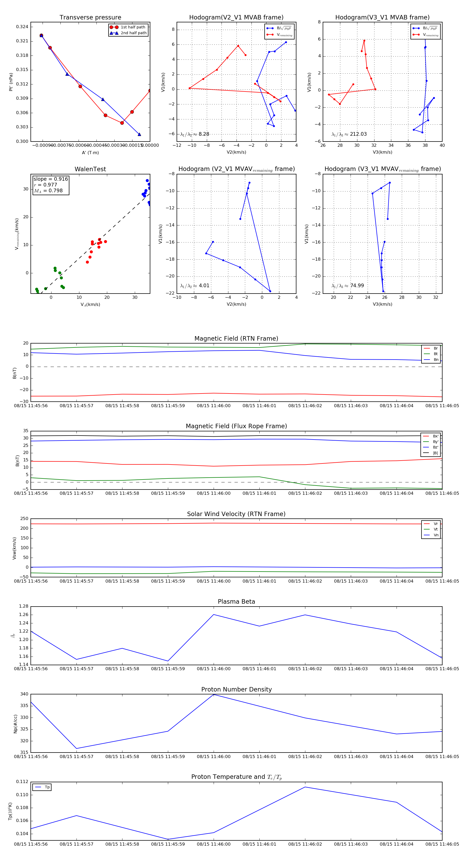Click the Plasma Beta peak at 11:46:00
The width and height of the screenshot is (473, 868).
(213, 615)
